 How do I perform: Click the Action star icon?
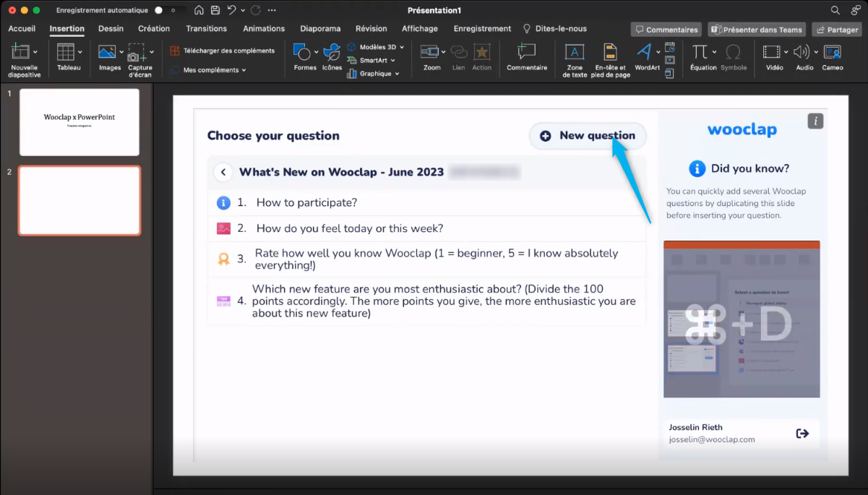(481, 52)
